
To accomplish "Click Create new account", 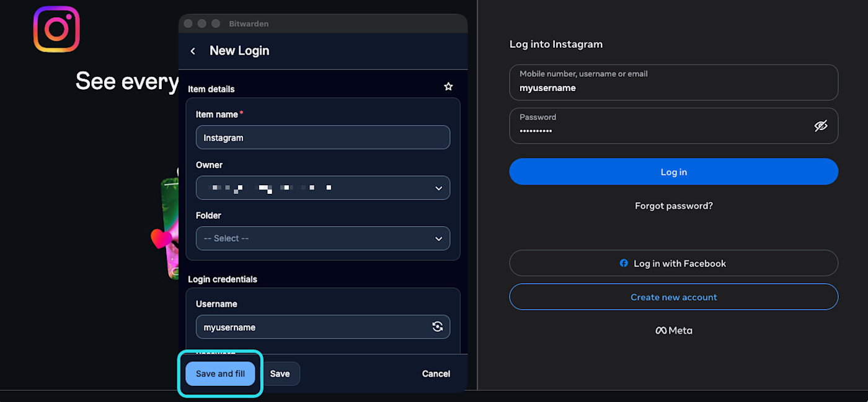I will point(674,297).
